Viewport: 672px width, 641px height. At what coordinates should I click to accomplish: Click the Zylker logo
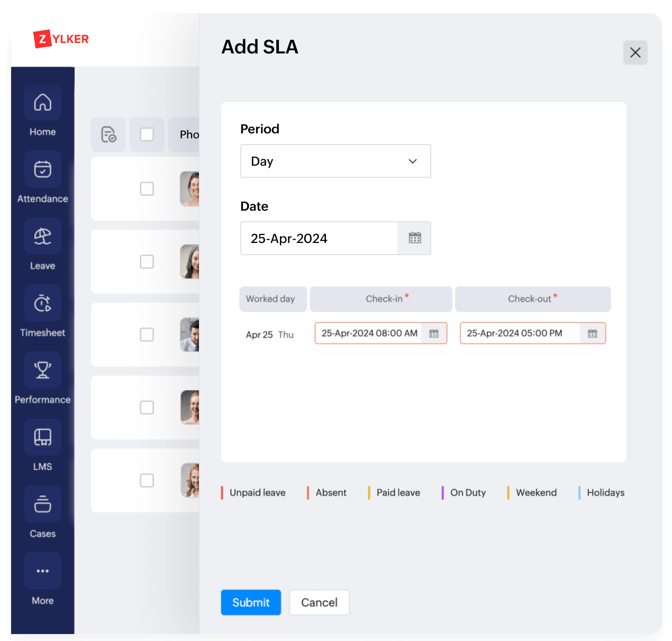point(61,39)
